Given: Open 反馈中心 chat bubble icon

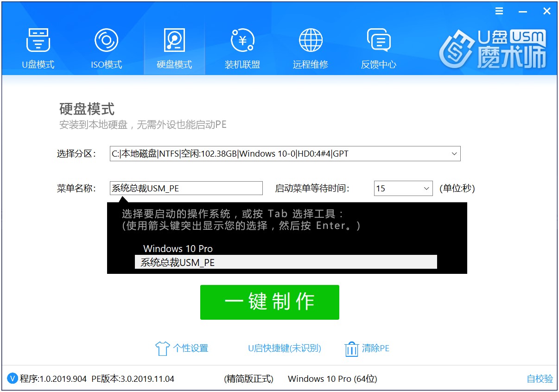Looking at the screenshot, I should [x=379, y=40].
